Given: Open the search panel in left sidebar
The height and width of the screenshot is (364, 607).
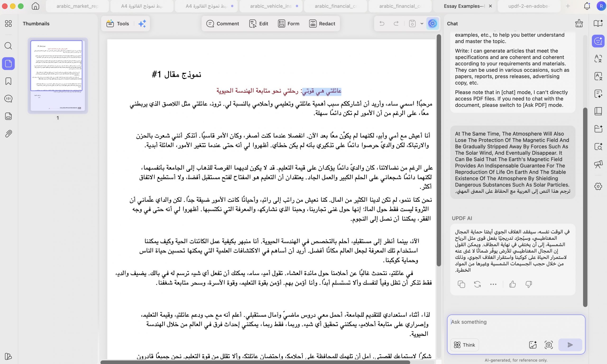Looking at the screenshot, I should click(x=8, y=46).
